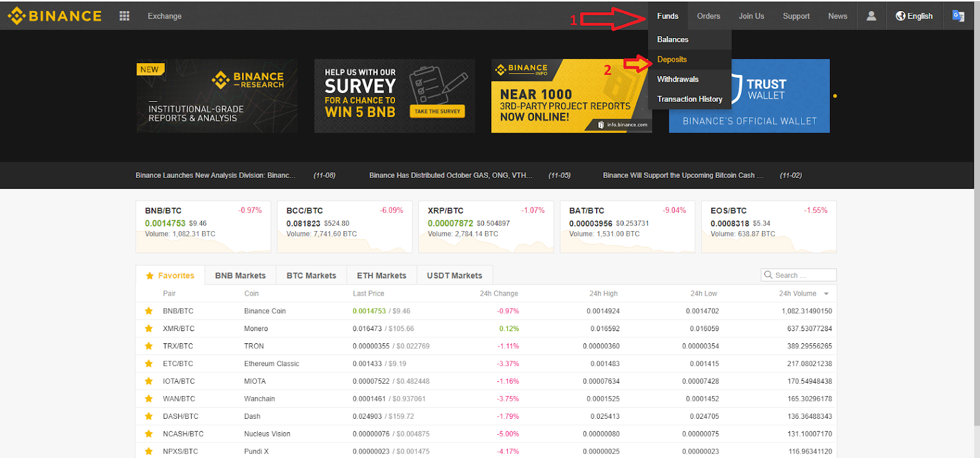Switch to ETH Markets tab
The image size is (980, 458).
(x=382, y=275)
